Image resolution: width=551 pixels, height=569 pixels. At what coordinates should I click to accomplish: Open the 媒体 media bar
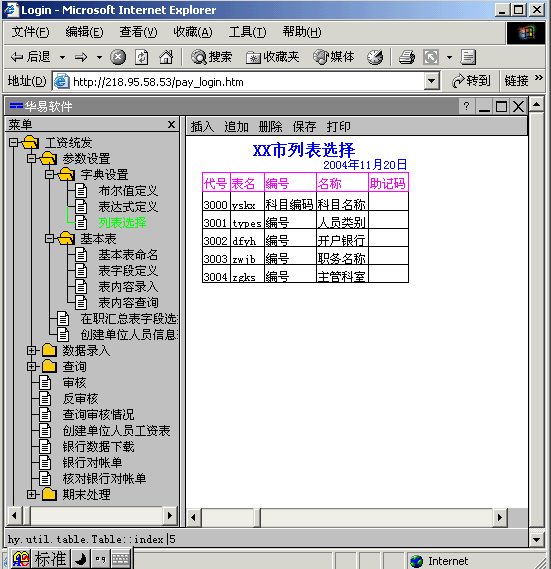[x=334, y=57]
